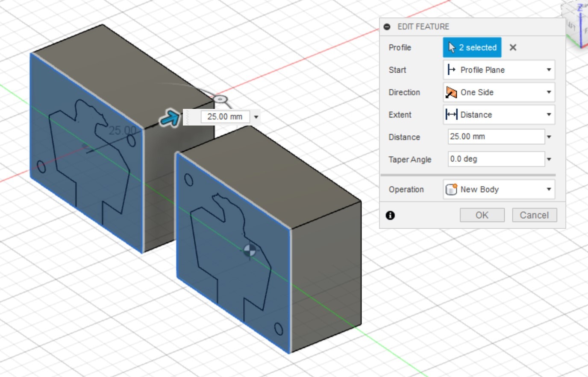Collapse the Edit Feature dialog header icon

[x=387, y=26]
